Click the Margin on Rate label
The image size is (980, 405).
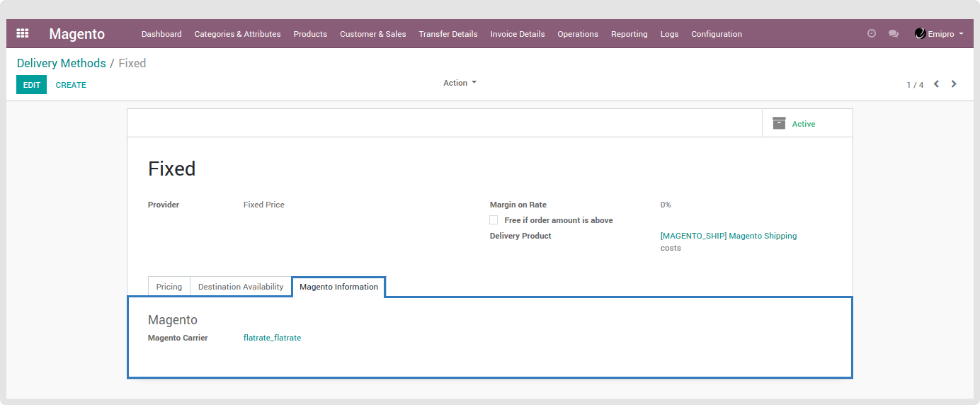pyautogui.click(x=518, y=205)
